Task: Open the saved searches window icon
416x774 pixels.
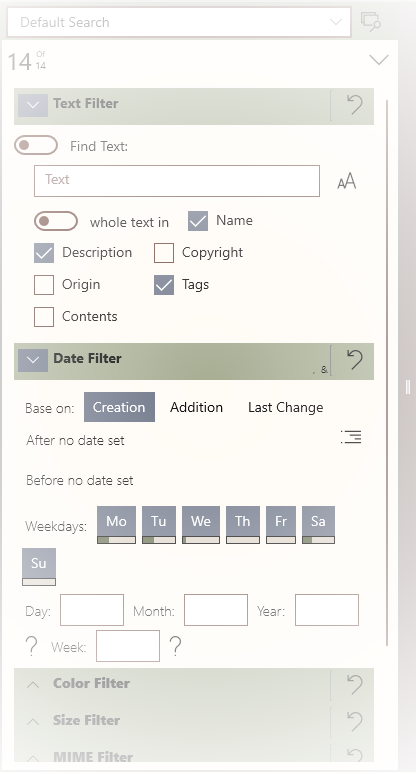Action: (x=371, y=22)
